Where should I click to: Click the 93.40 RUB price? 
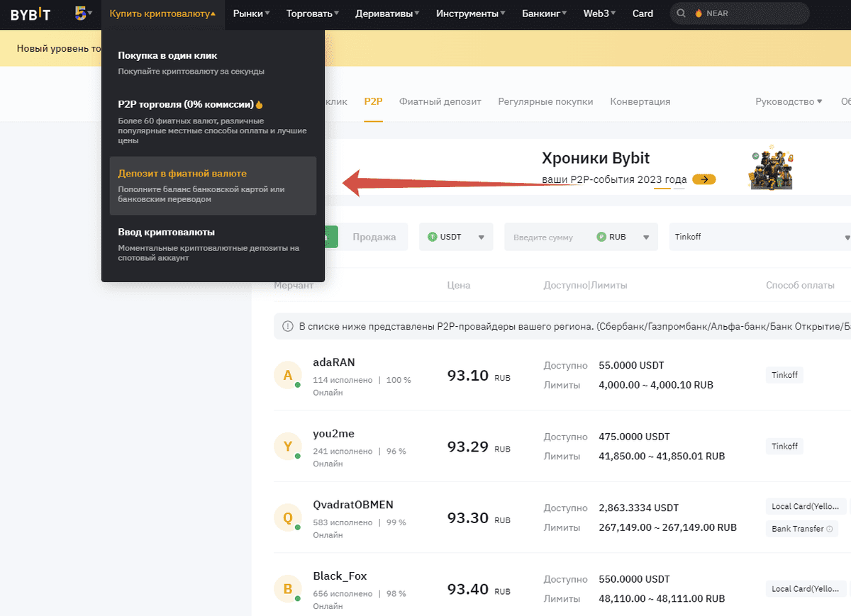pos(479,589)
